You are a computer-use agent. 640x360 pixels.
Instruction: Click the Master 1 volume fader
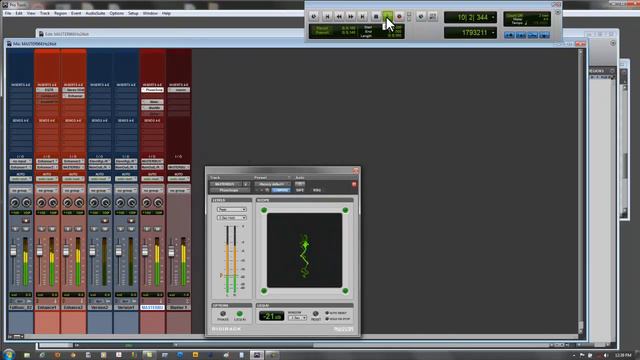point(171,251)
